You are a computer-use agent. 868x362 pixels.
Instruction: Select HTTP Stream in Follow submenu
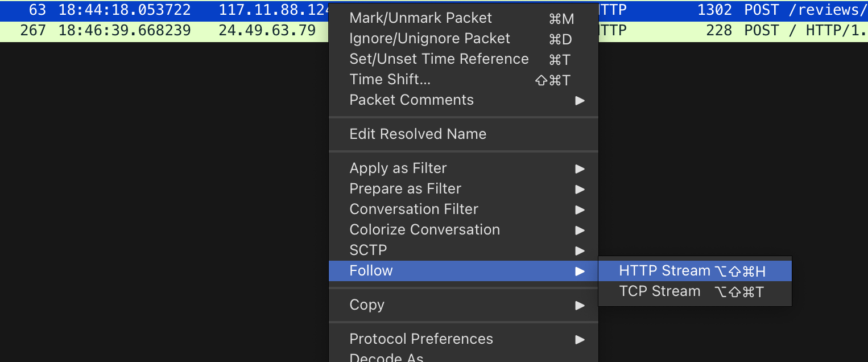click(664, 271)
